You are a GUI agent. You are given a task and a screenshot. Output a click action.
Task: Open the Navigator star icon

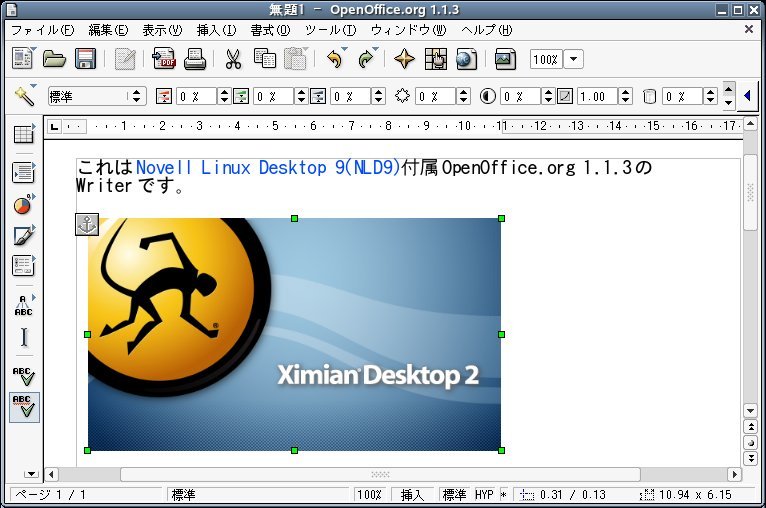(x=404, y=59)
